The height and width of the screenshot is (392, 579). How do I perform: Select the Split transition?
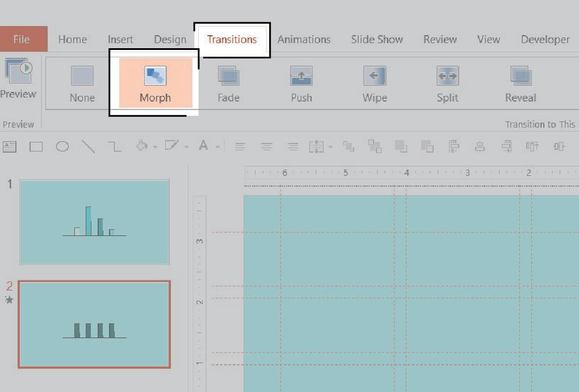click(447, 83)
